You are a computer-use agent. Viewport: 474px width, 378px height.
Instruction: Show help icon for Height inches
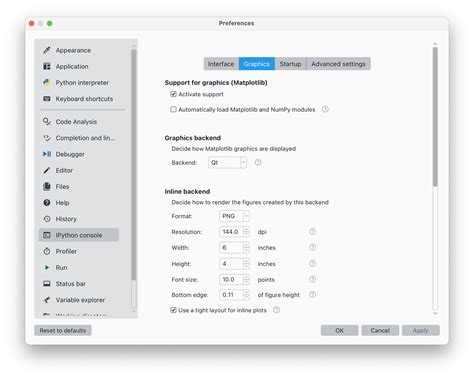[x=312, y=263]
